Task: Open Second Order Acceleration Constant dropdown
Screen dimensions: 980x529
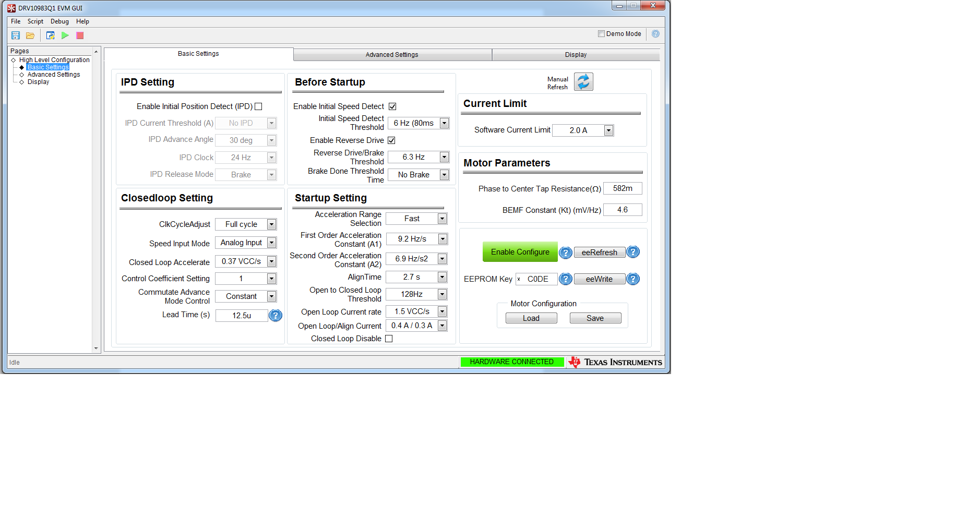Action: (x=416, y=259)
